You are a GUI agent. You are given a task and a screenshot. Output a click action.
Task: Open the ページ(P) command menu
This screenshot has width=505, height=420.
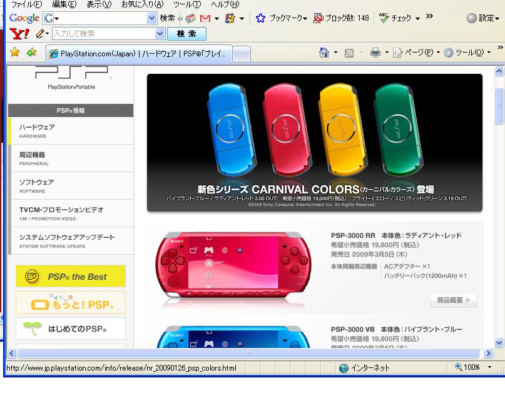tap(416, 53)
